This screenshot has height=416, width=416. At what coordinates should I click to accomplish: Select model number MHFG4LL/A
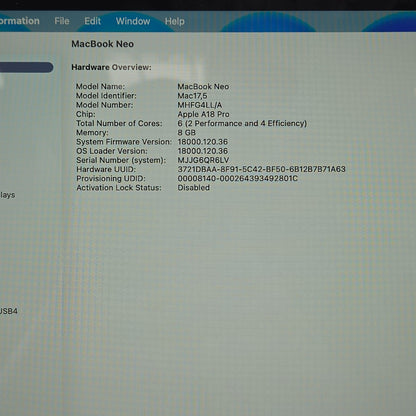pyautogui.click(x=200, y=105)
